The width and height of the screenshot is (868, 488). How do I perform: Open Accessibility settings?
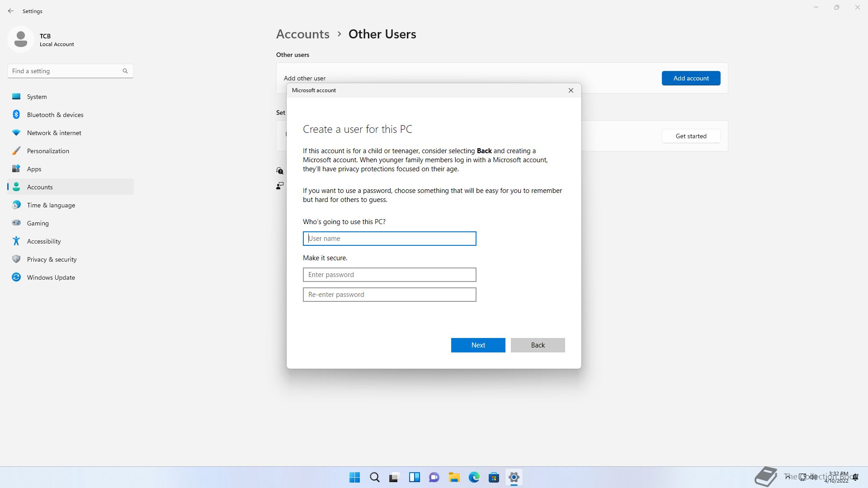(71, 241)
